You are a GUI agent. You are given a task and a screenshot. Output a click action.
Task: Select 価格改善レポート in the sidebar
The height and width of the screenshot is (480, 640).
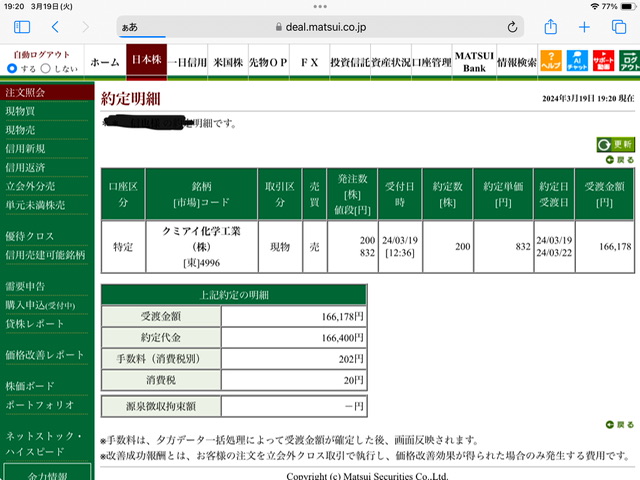coord(44,355)
